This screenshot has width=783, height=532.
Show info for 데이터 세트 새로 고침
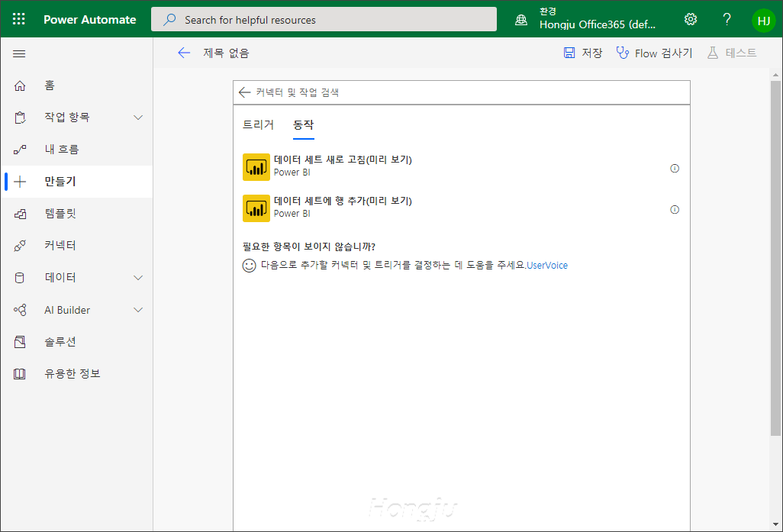[x=675, y=169]
